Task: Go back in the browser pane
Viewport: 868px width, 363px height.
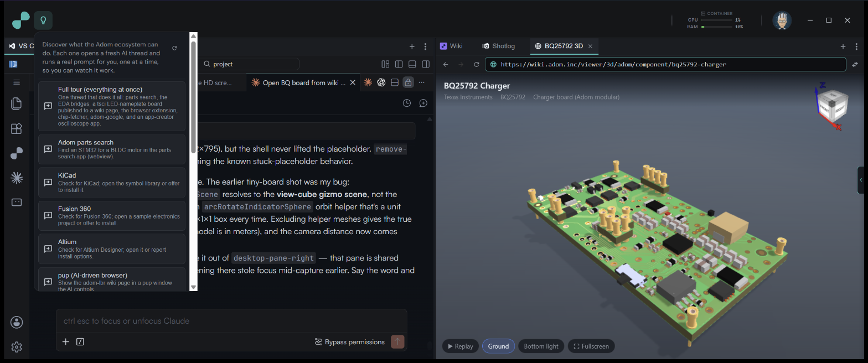Action: tap(446, 64)
